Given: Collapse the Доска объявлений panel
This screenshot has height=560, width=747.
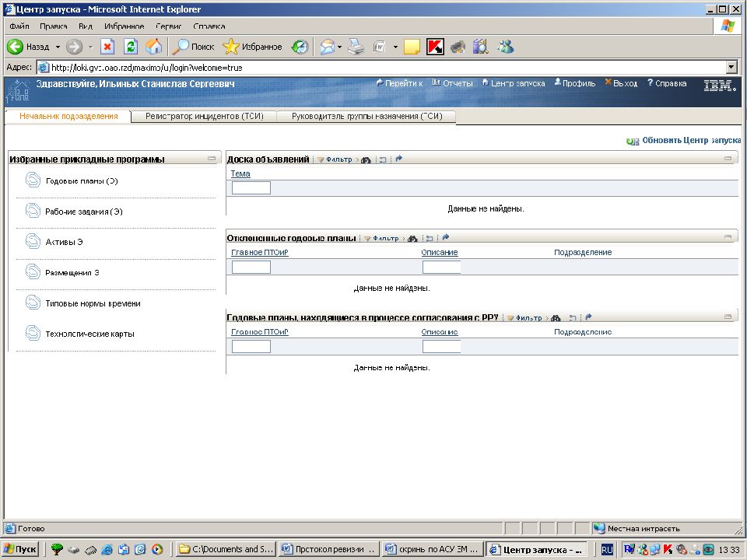Looking at the screenshot, I should [728, 159].
